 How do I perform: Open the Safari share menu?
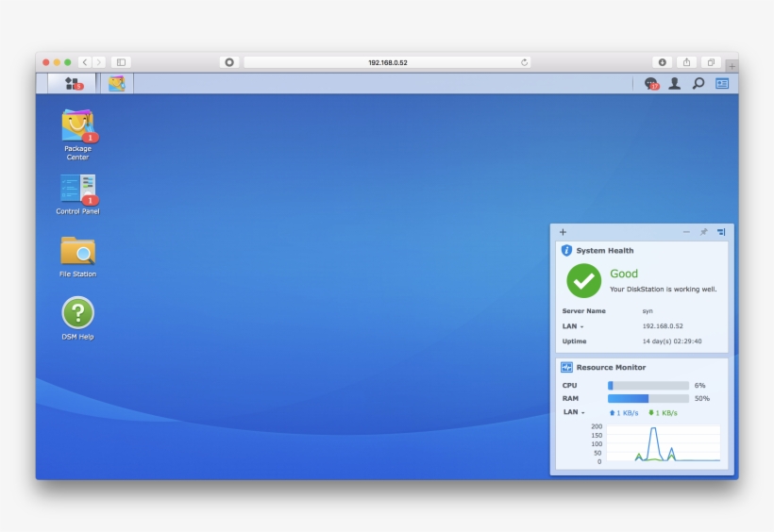coord(686,62)
